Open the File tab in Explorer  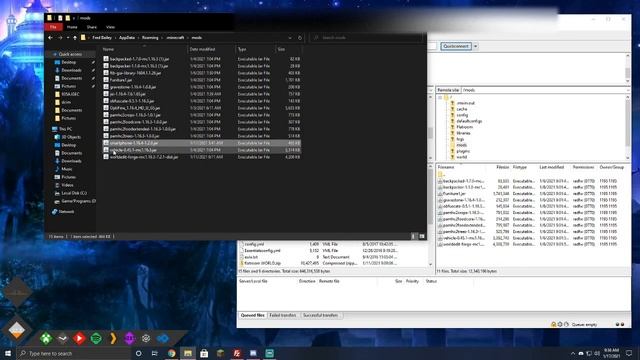53,27
